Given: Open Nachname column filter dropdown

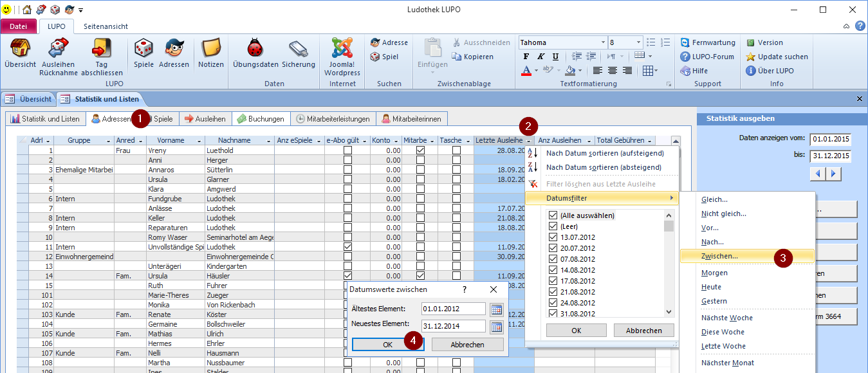Looking at the screenshot, I should [267, 141].
